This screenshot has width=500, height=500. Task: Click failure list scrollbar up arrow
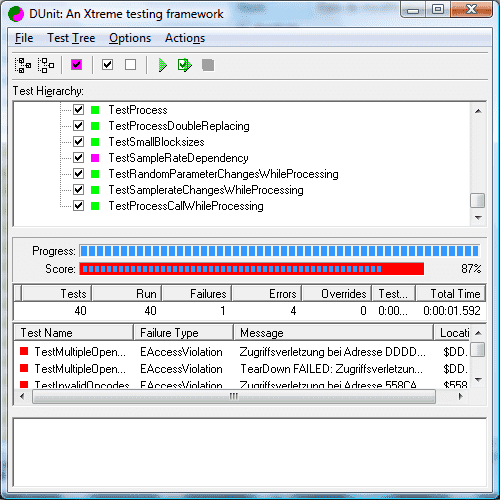(478, 333)
